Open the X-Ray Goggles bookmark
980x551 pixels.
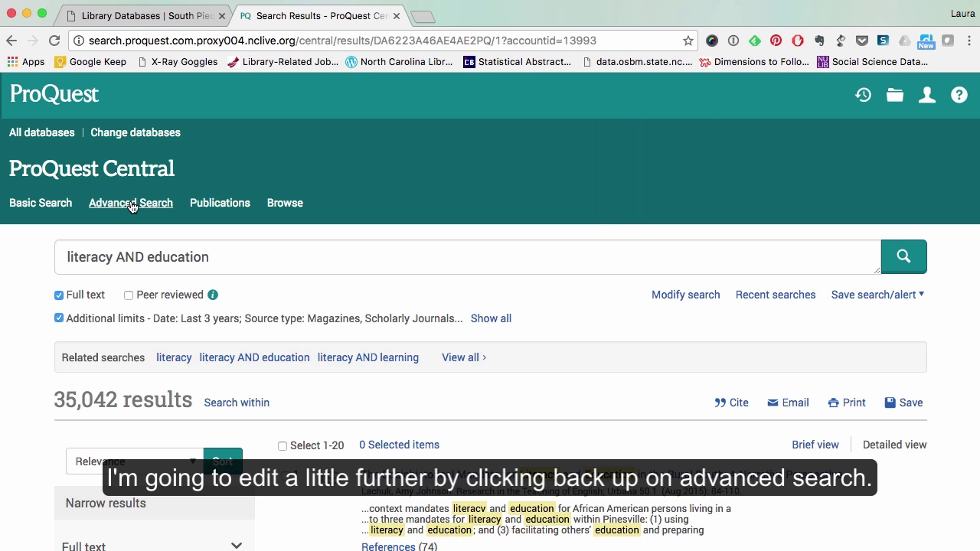(178, 62)
